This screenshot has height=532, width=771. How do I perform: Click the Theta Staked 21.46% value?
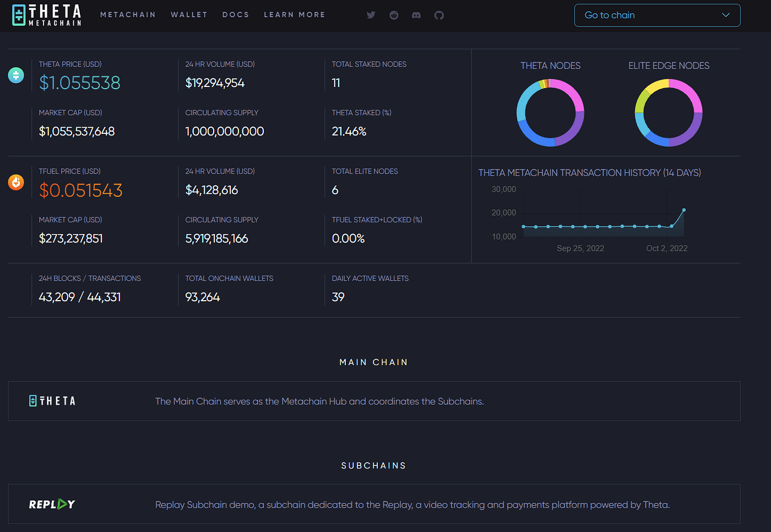coord(349,131)
